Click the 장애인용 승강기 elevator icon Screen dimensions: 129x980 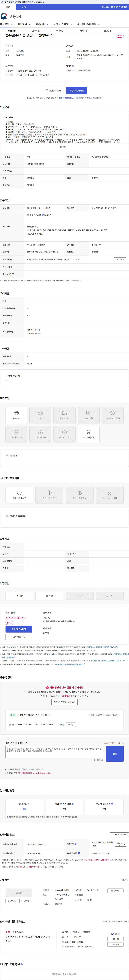click(x=49, y=495)
